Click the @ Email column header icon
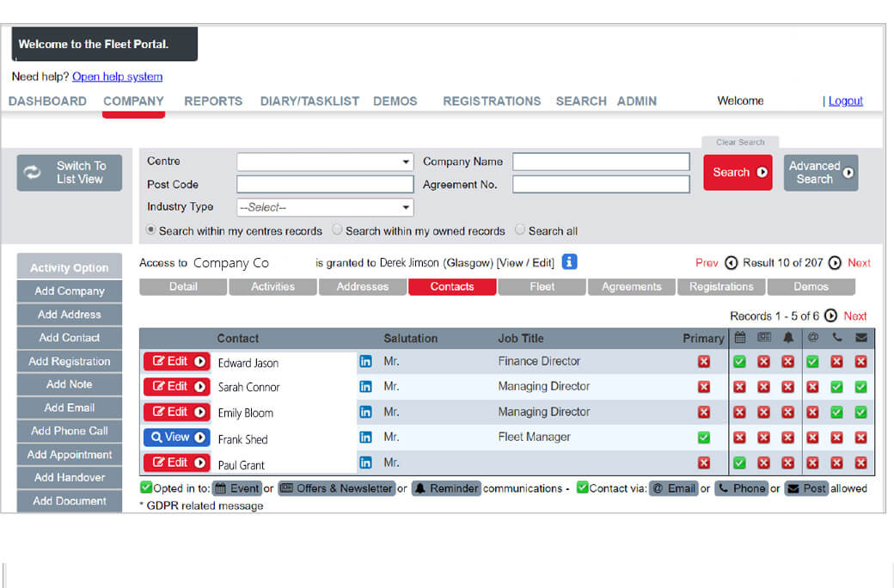This screenshot has height=588, width=894. pos(813,338)
